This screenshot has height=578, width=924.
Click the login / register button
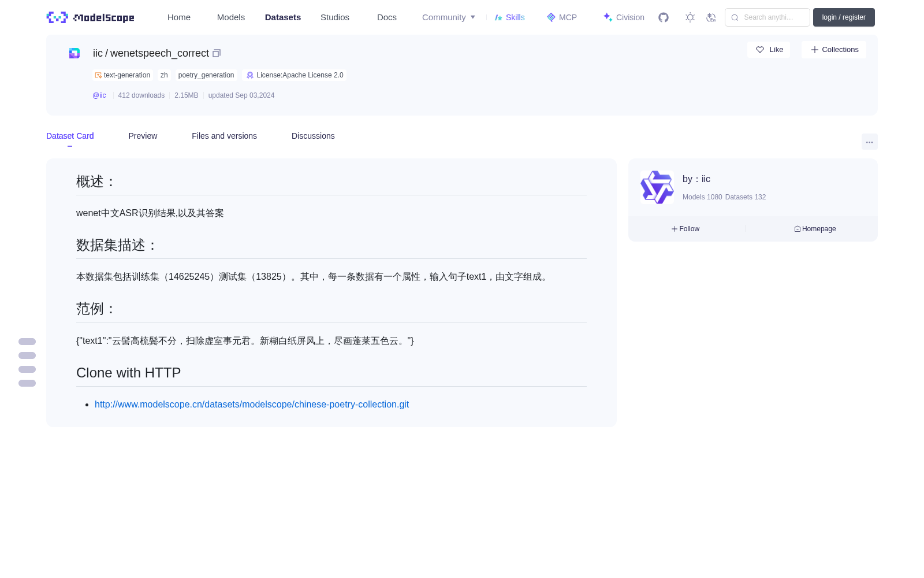coord(844,17)
